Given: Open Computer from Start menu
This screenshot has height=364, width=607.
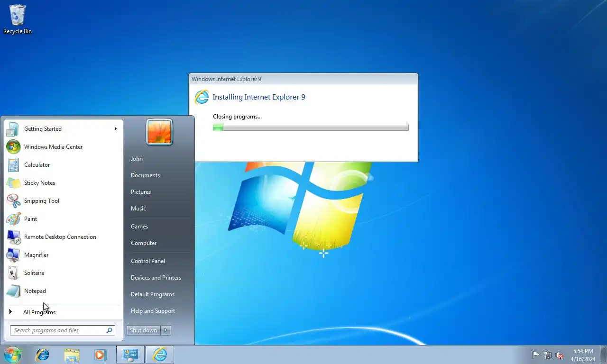Looking at the screenshot, I should pyautogui.click(x=144, y=243).
